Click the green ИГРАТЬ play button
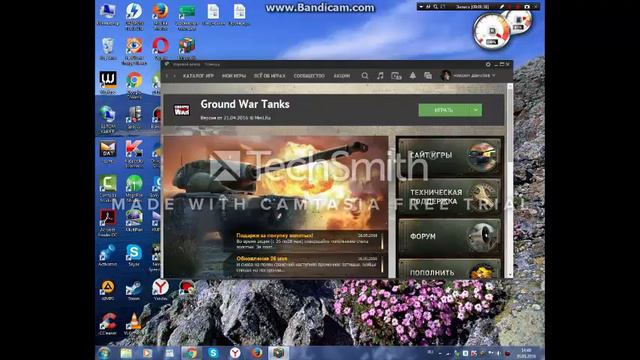640x360 pixels. (x=444, y=110)
